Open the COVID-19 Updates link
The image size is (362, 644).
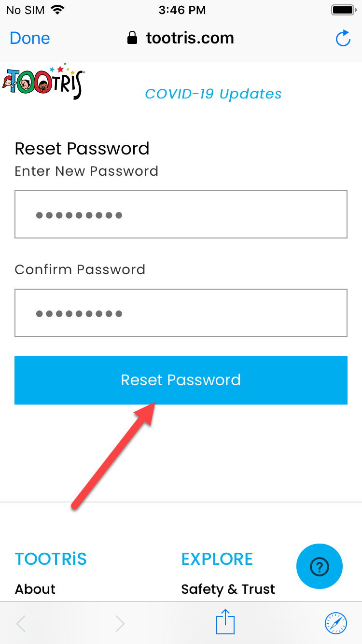(213, 94)
